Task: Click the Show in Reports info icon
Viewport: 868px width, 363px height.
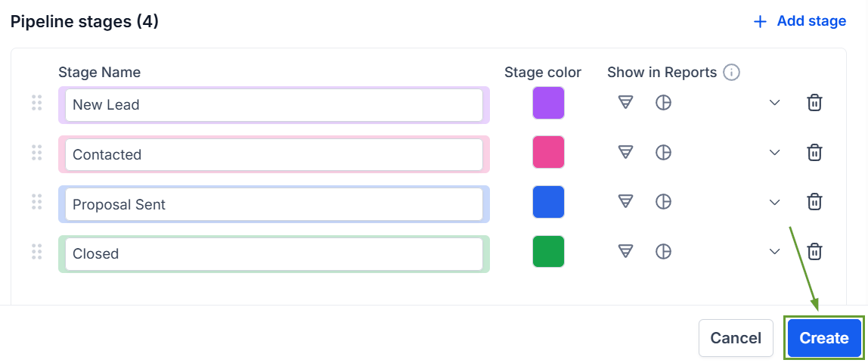Action: pyautogui.click(x=731, y=73)
